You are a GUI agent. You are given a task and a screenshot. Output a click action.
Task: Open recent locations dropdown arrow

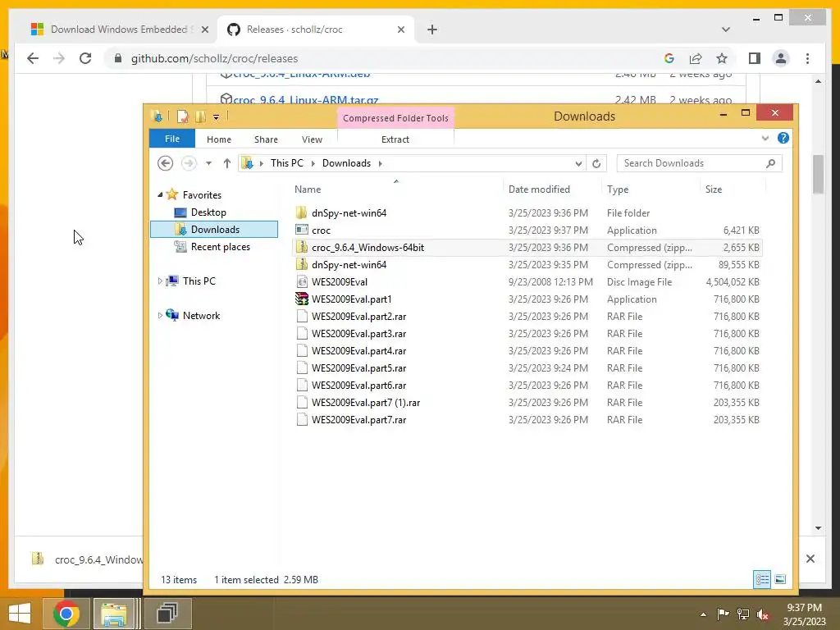[x=208, y=163]
